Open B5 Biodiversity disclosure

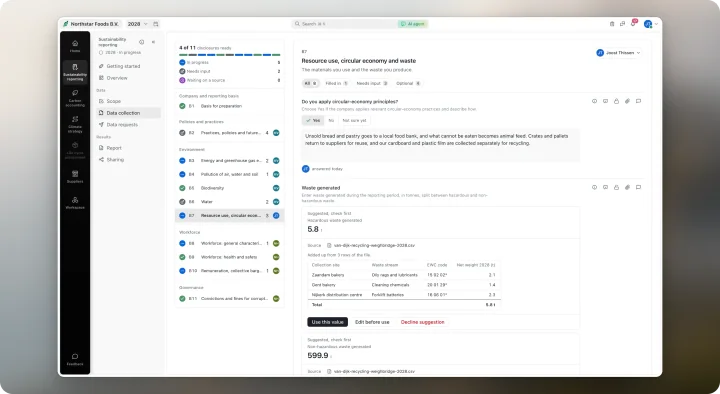(x=229, y=188)
